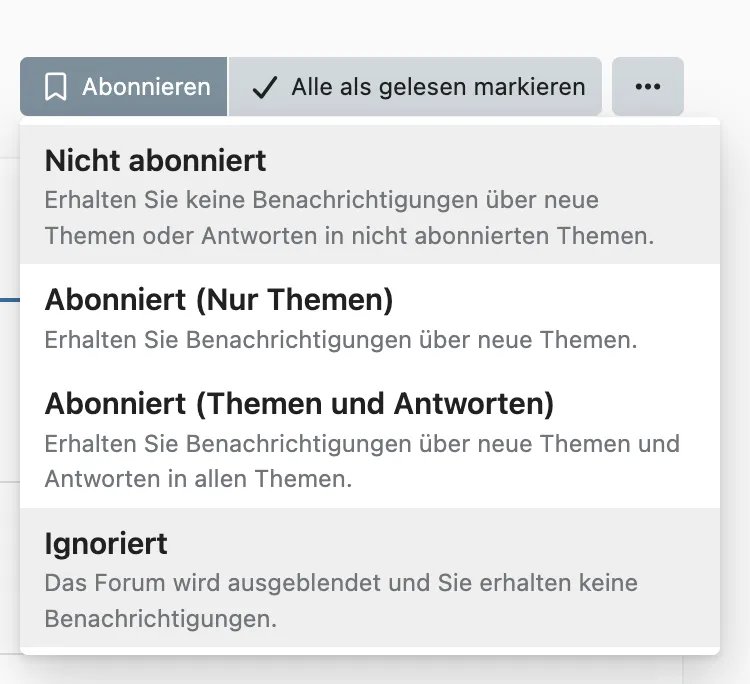This screenshot has height=684, width=750.
Task: Open the Abonnieren subscription dropdown
Action: click(124, 87)
